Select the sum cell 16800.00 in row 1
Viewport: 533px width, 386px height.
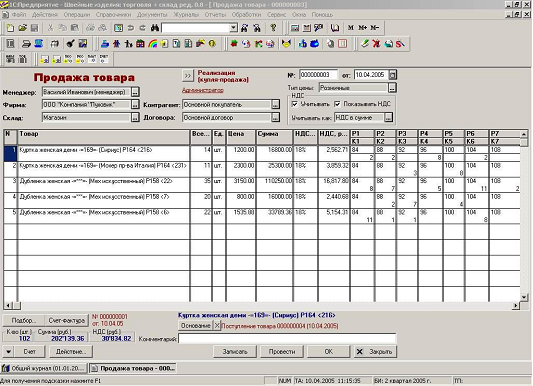(x=275, y=153)
